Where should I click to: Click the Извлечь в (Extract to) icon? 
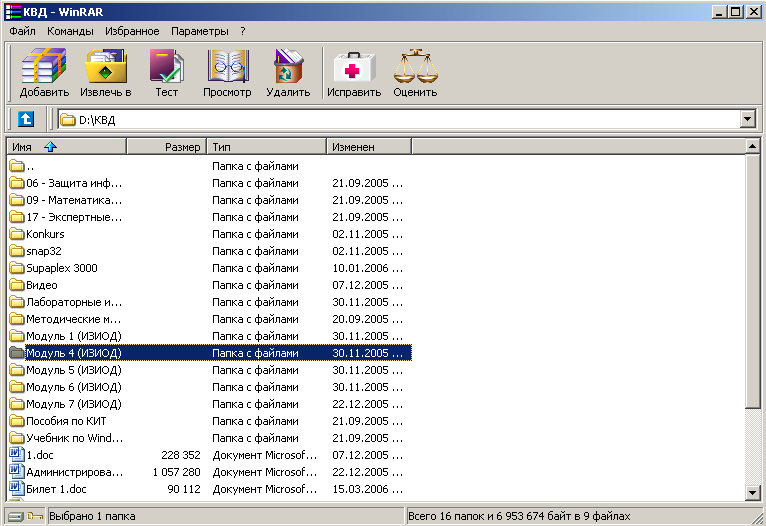click(106, 66)
